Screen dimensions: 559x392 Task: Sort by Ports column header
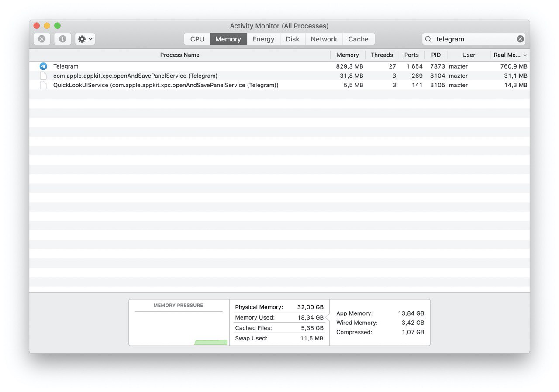411,55
